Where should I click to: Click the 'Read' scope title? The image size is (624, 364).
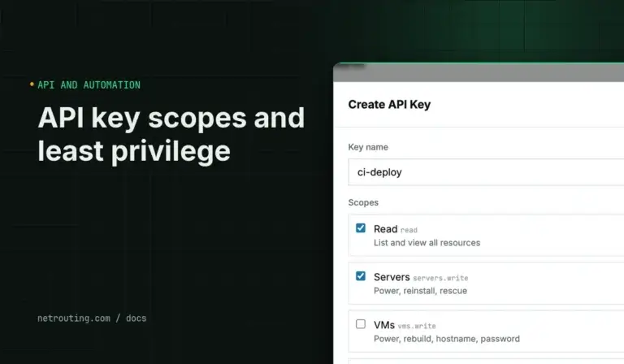click(x=386, y=229)
